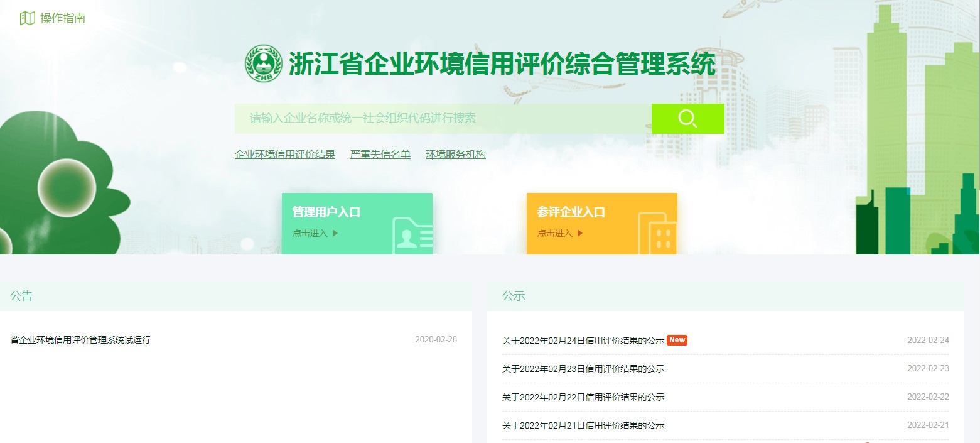This screenshot has width=980, height=443.
Task: Click the building icon in 参评企业入口
Action: (x=657, y=233)
